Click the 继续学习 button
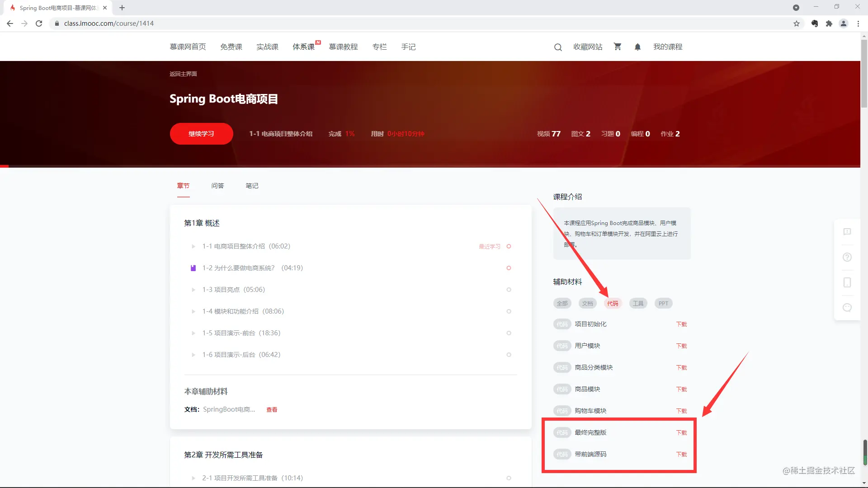Image resolution: width=868 pixels, height=488 pixels. [x=202, y=134]
